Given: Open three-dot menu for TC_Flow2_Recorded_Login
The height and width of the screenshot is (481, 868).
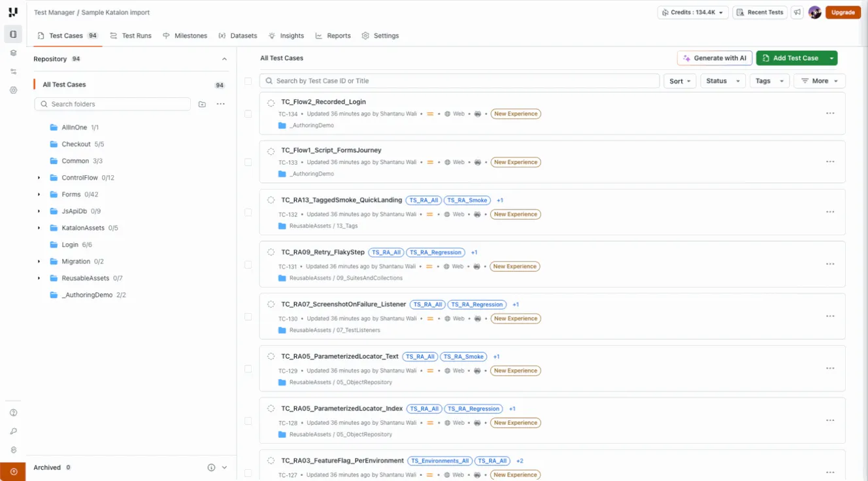Looking at the screenshot, I should tap(830, 113).
